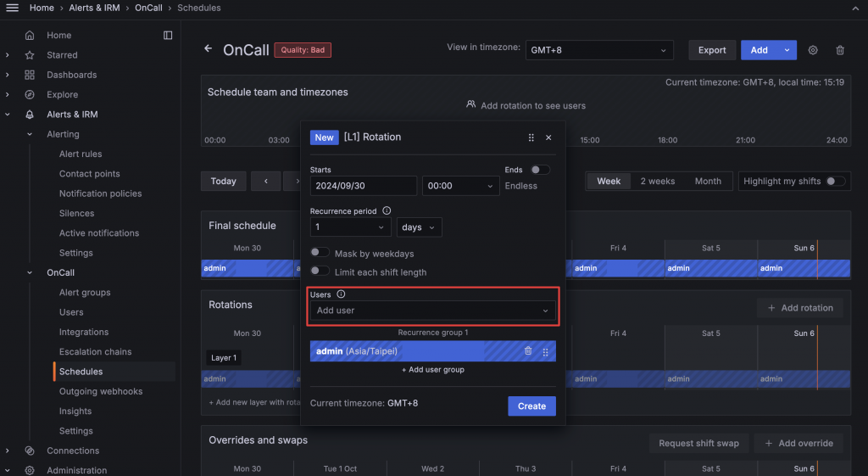Click the Alerts & IRM bell icon

pyautogui.click(x=30, y=115)
